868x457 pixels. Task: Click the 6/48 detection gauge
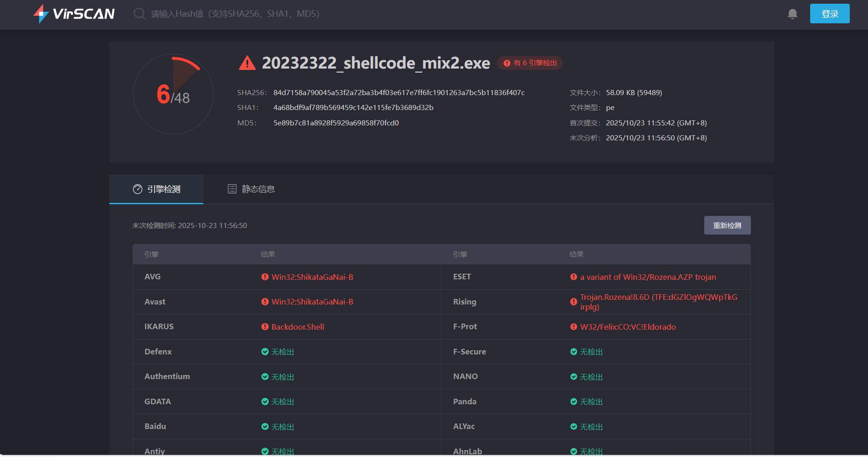[174, 94]
